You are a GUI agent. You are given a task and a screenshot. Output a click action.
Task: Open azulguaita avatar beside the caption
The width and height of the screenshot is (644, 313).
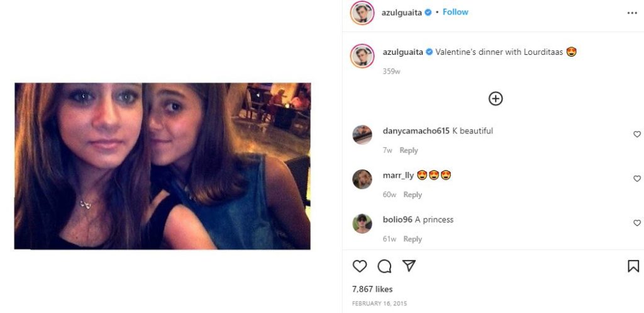(362, 56)
